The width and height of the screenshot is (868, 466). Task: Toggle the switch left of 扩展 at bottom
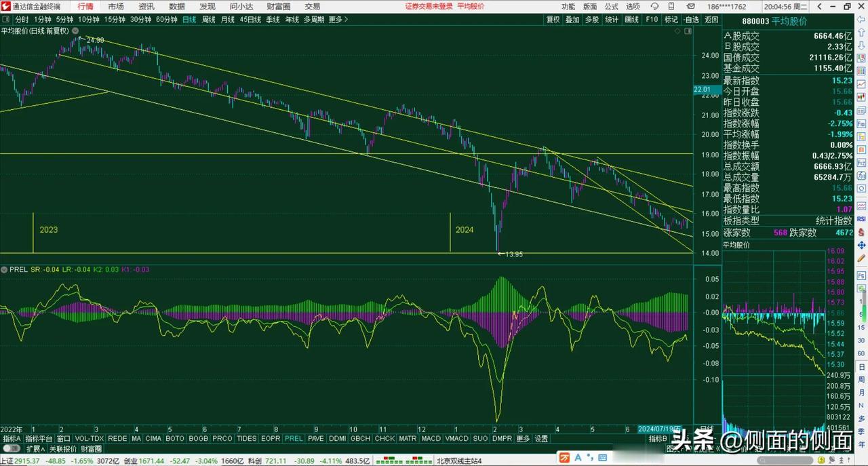click(12, 449)
